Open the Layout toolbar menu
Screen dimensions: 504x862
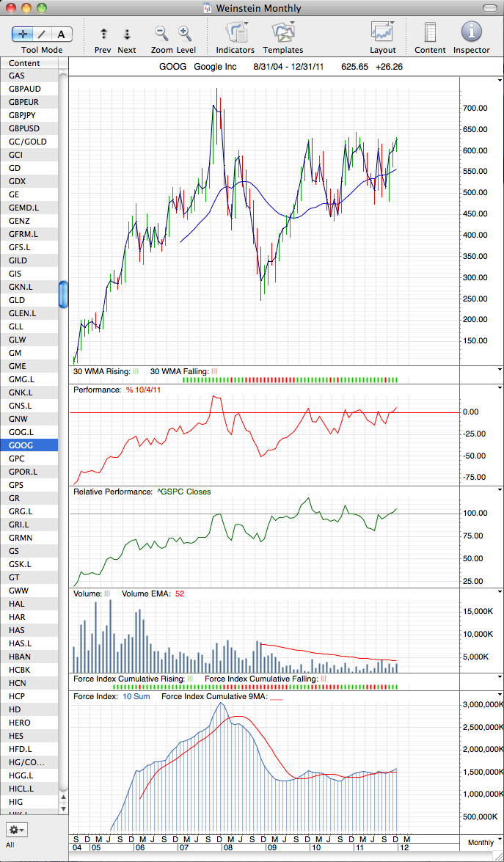383,33
